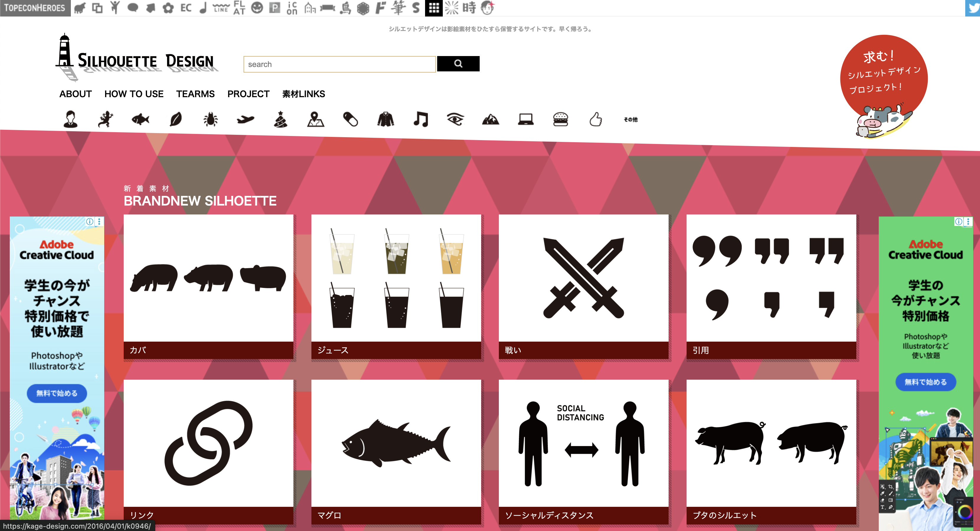Click the speech bubble icon in top bar
Screen dimensions: 980x531
133,8
